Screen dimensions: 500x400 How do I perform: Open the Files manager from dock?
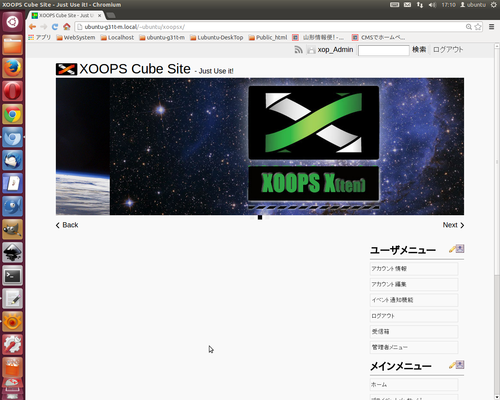(13, 45)
